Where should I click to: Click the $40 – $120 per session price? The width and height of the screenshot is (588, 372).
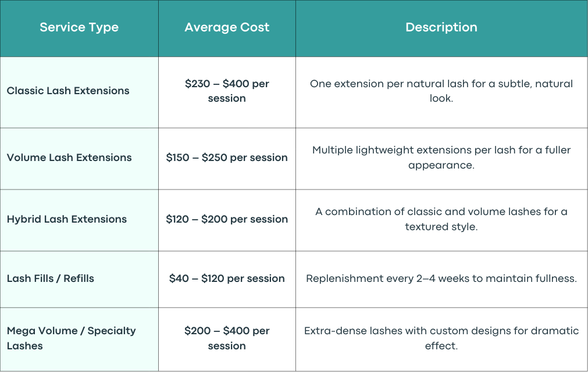point(227,278)
